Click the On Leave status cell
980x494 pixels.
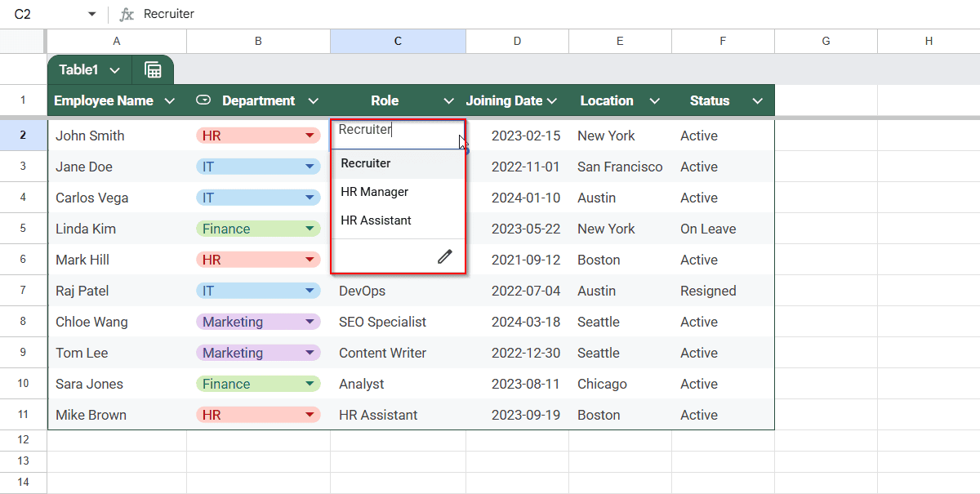723,229
